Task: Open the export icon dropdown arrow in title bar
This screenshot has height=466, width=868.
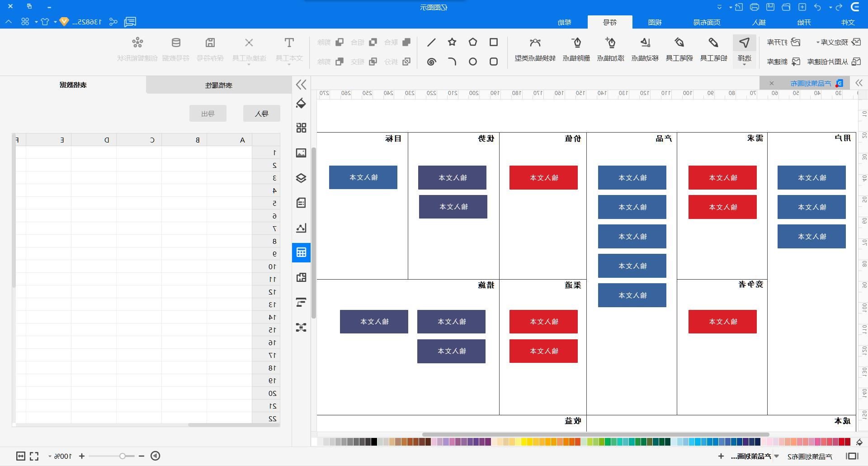Action: (x=731, y=7)
